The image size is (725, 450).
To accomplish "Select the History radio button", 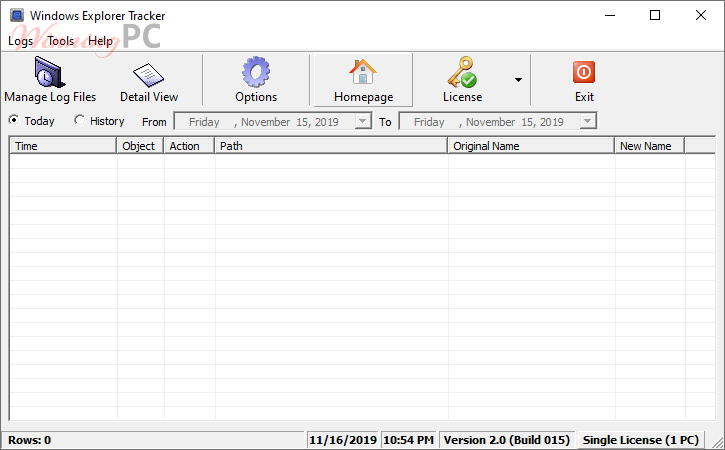I will 80,120.
